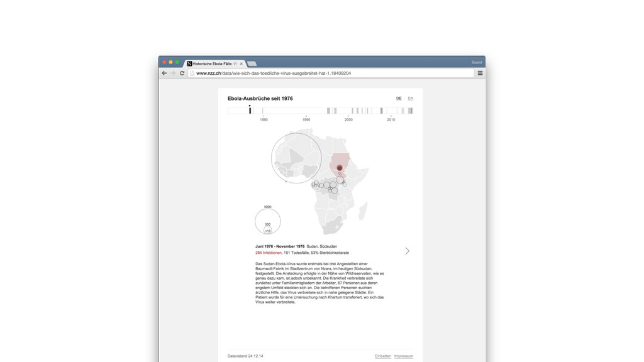644x362 pixels.
Task: Open a new browser tab
Action: pyautogui.click(x=252, y=63)
